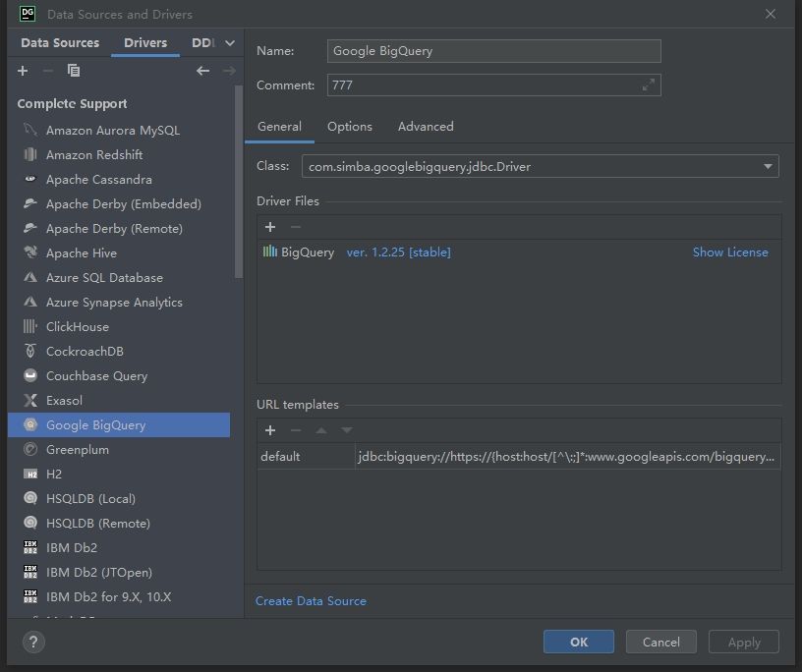Navigate forward with the right arrow
Viewport: 802px width, 672px height.
point(229,71)
